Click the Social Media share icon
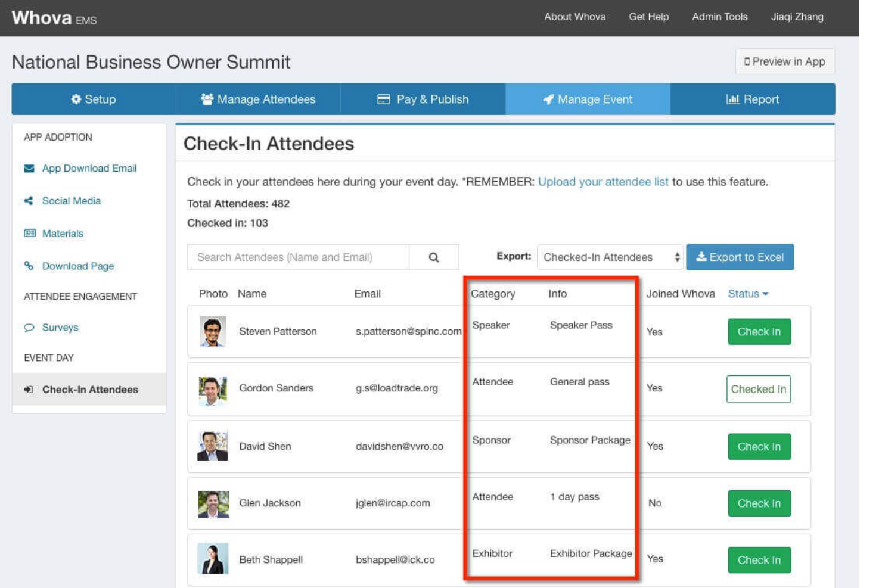Screen dimensions: 882x588 [27, 201]
